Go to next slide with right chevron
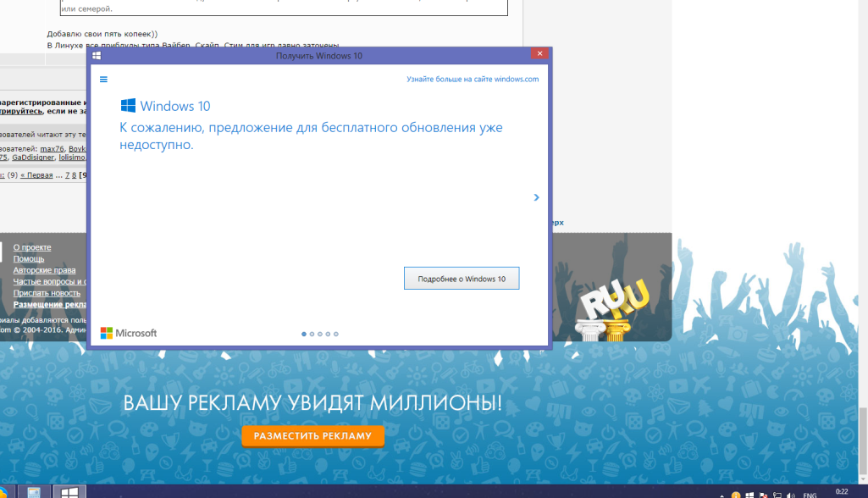 pos(536,197)
